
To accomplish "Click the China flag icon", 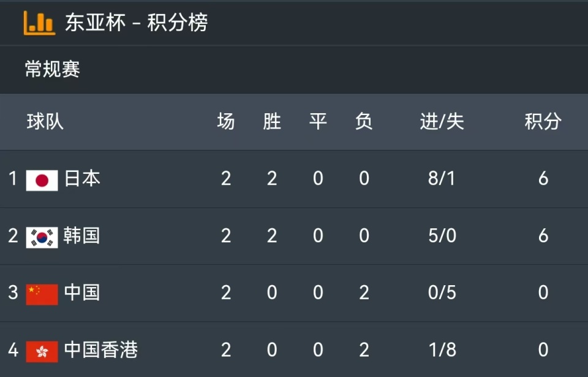I will [x=42, y=294].
